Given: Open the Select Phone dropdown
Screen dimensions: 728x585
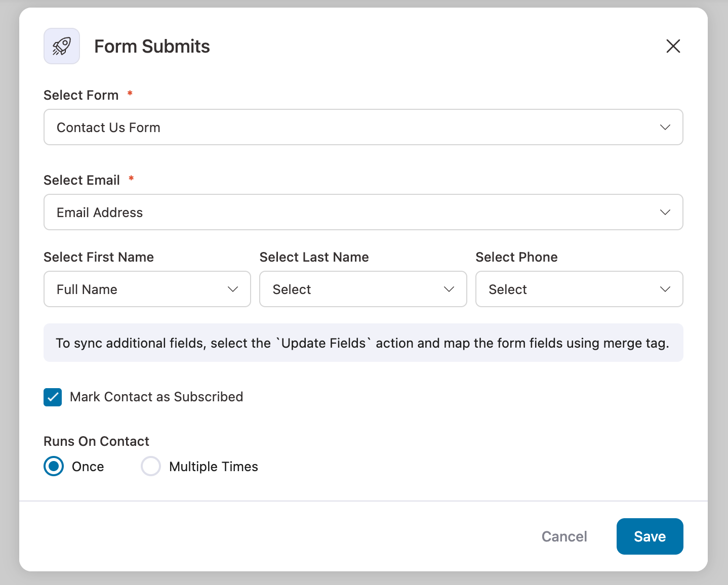Looking at the screenshot, I should [579, 289].
